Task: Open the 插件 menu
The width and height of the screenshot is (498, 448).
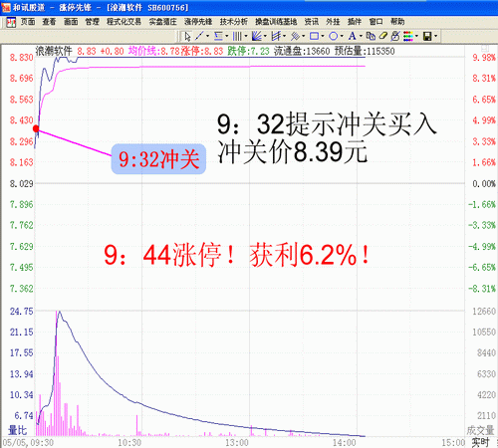Action: pyautogui.click(x=355, y=22)
